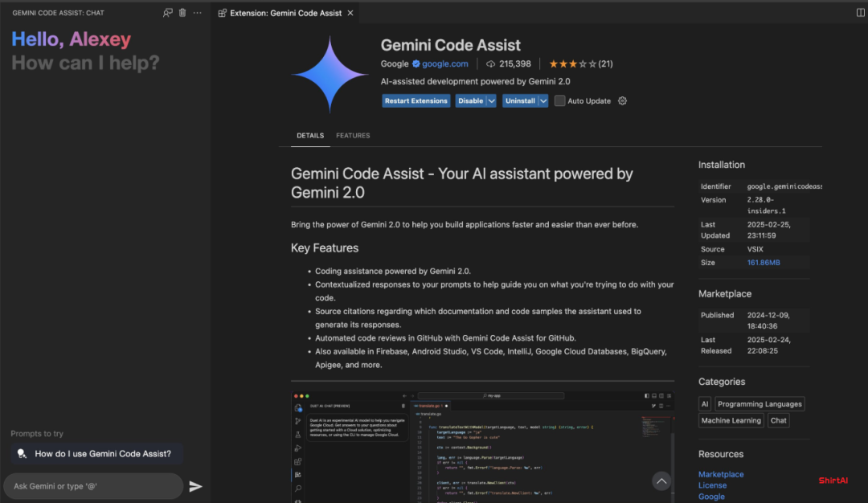Image resolution: width=868 pixels, height=503 pixels.
Task: Click the Gemini Code Assist star logo
Action: point(330,74)
